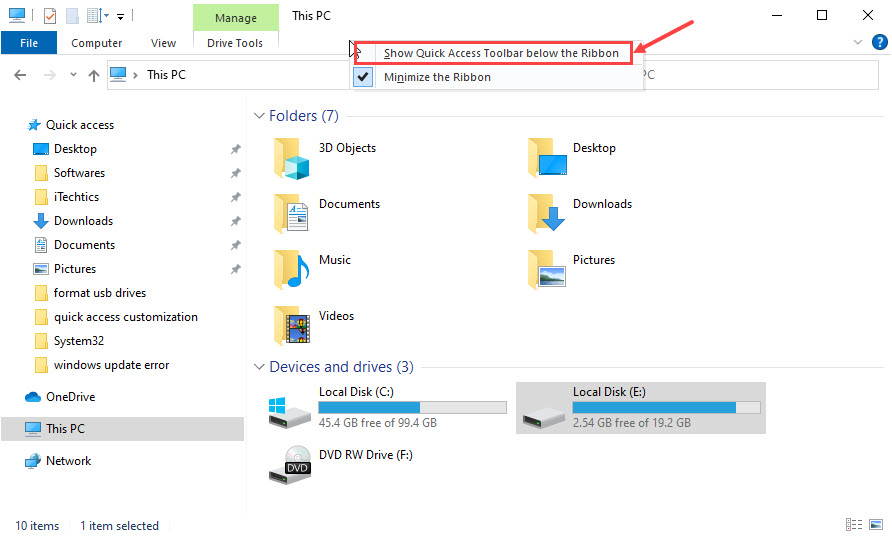Select the Manage contextual tab
The height and width of the screenshot is (538, 892).
tap(236, 18)
